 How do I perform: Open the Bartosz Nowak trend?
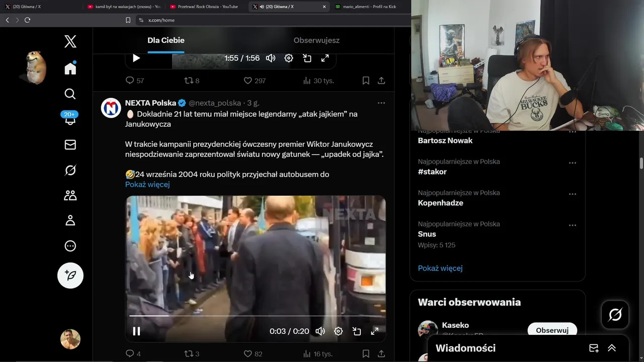[445, 141]
